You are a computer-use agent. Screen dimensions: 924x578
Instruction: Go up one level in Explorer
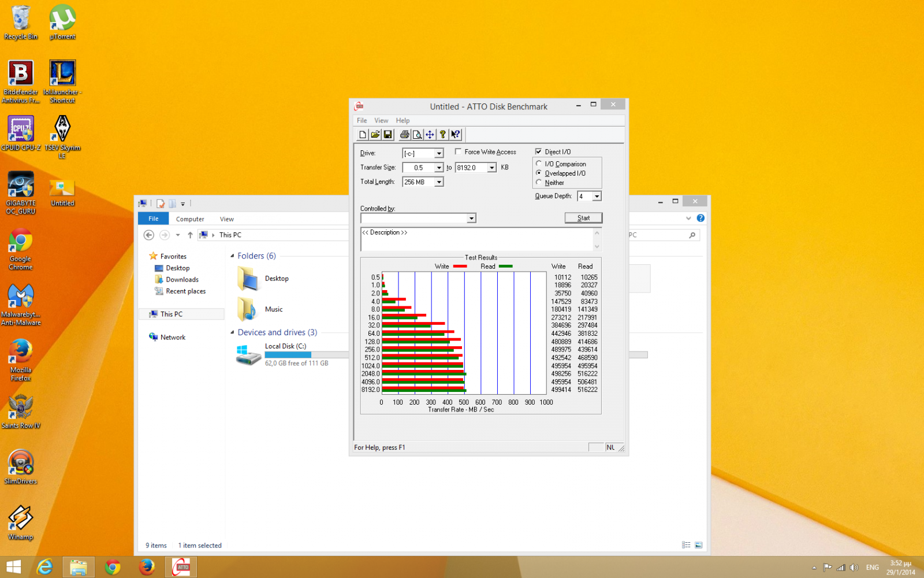point(190,235)
